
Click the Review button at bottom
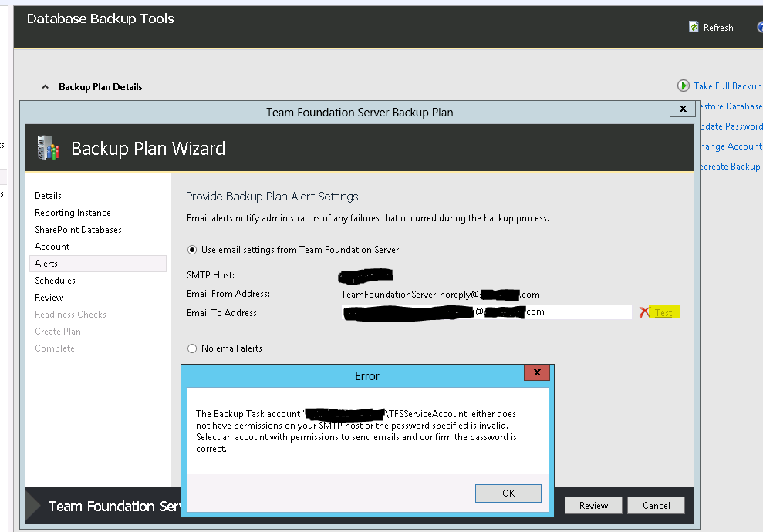click(593, 506)
